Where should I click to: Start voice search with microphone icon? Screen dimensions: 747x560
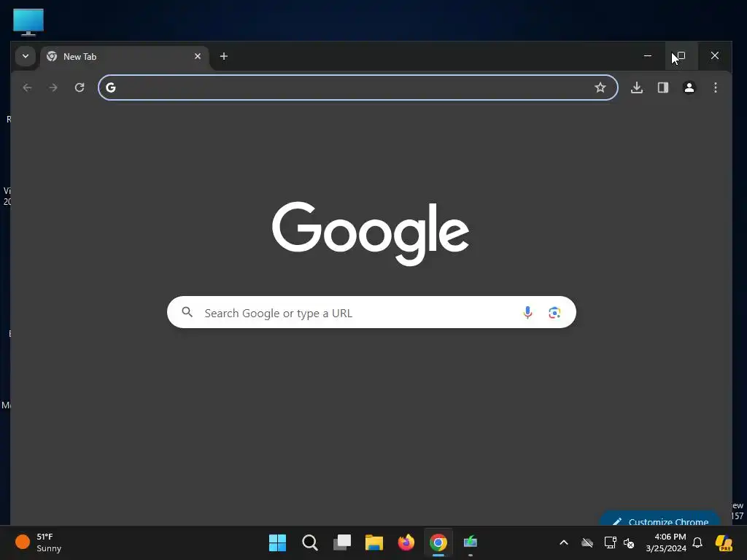pyautogui.click(x=527, y=312)
